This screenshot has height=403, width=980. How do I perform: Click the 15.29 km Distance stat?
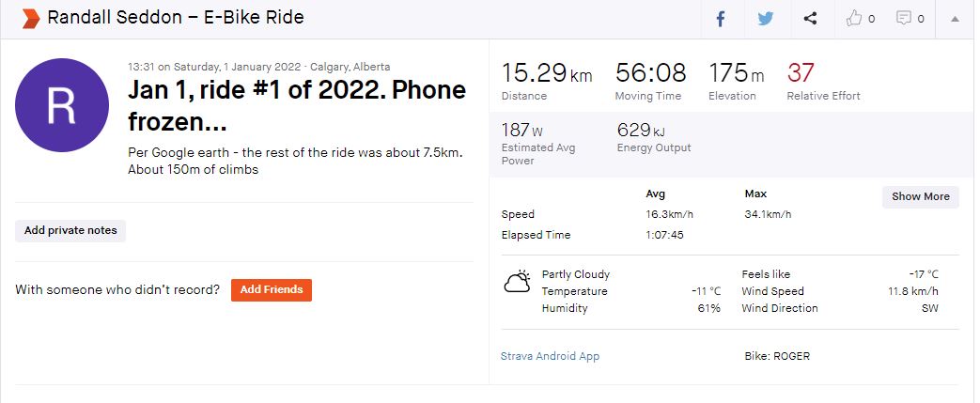(546, 73)
